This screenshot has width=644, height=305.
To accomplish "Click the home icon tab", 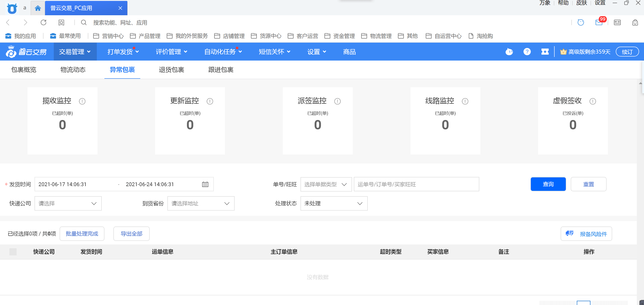I will pos(38,8).
